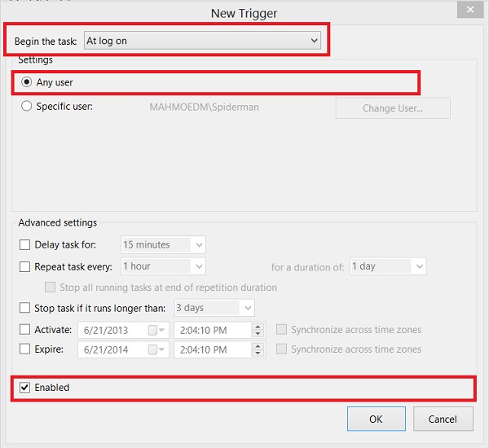489x448 pixels.
Task: Check the Expire checkbox
Action: pos(24,349)
